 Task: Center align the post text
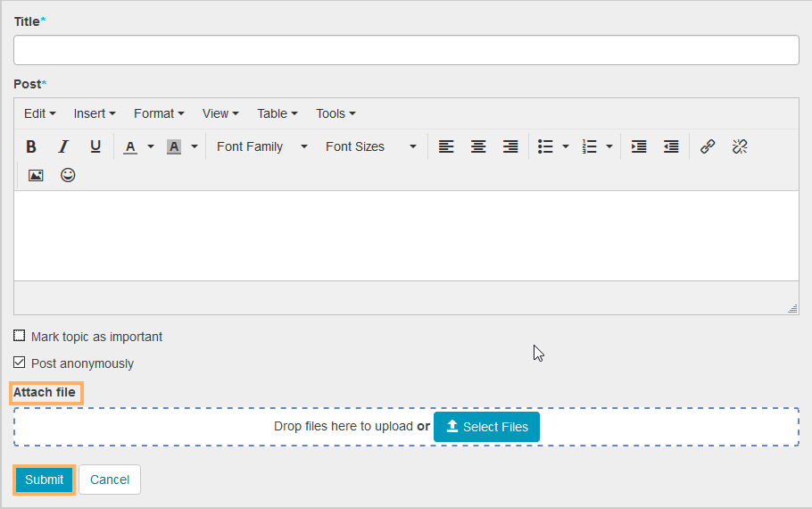click(478, 146)
